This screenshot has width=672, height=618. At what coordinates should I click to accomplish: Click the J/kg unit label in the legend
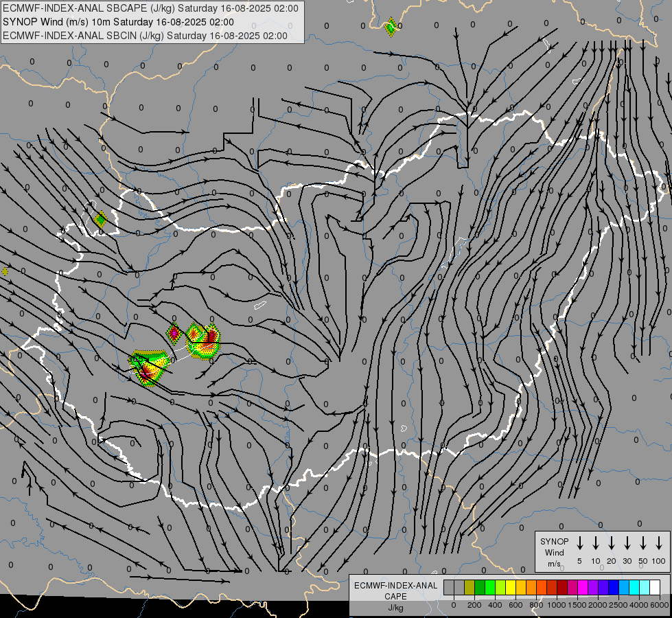pos(395,608)
